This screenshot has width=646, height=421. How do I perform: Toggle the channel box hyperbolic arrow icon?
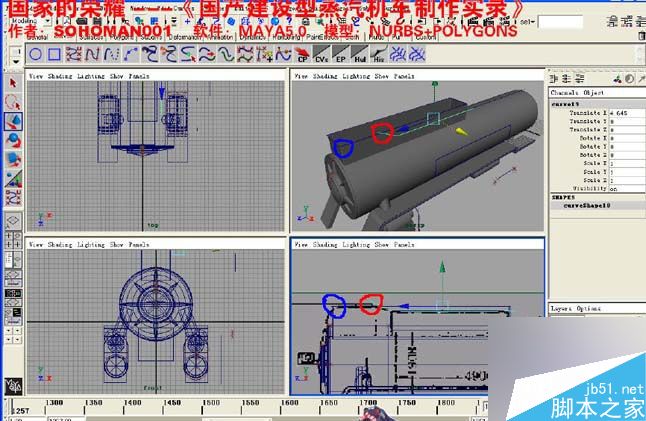[x=641, y=79]
